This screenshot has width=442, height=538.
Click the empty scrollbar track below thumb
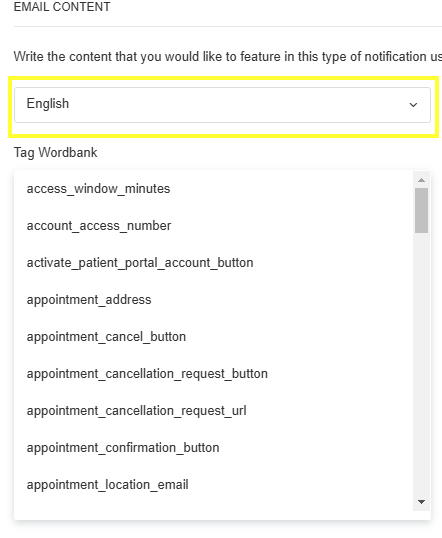(421, 364)
